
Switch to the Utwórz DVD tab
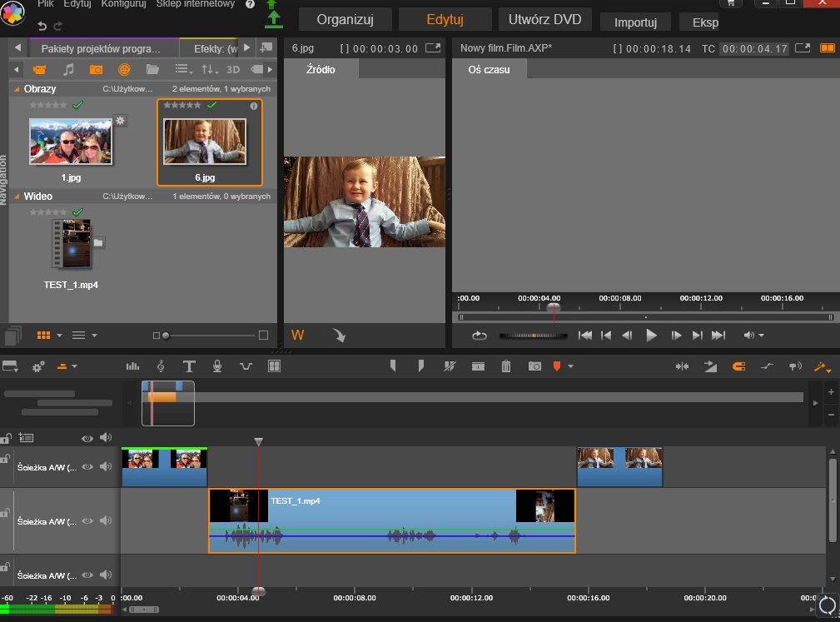(x=544, y=18)
